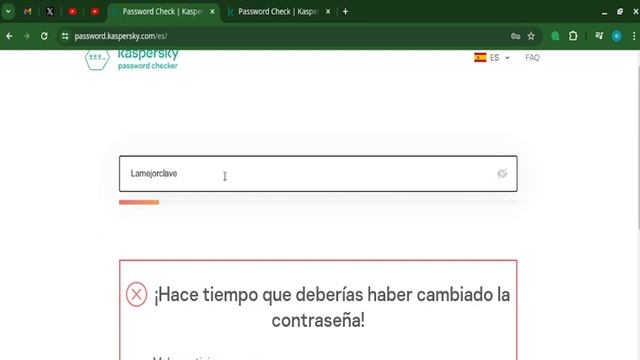Open the Extensions puzzle menu
Viewport: 640px width, 360px height.
click(573, 36)
